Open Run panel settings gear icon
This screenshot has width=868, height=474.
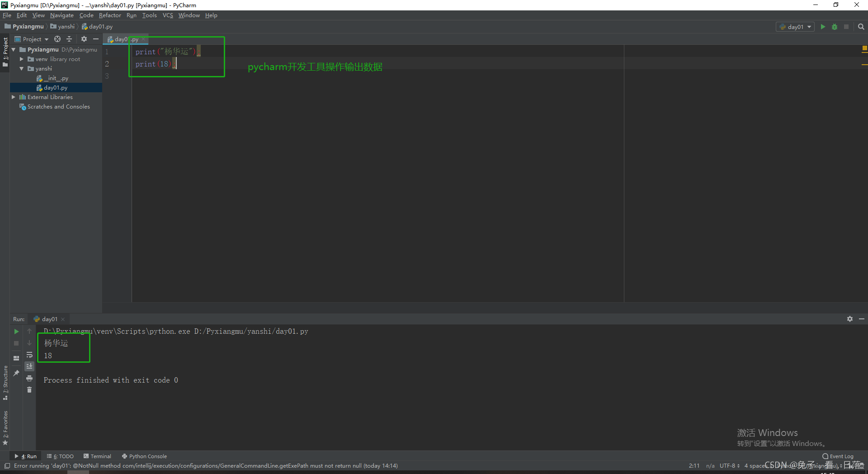click(850, 319)
